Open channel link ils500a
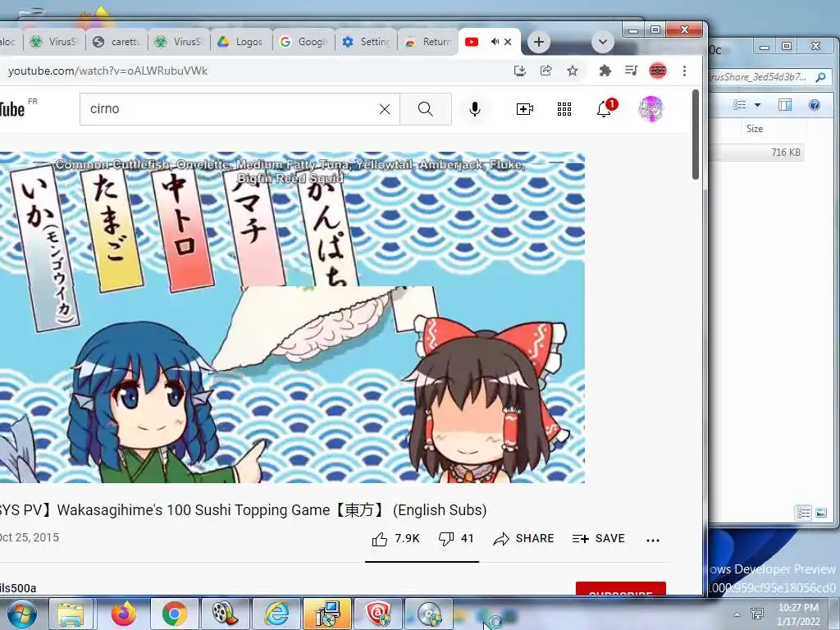This screenshot has height=630, width=840. click(18, 587)
